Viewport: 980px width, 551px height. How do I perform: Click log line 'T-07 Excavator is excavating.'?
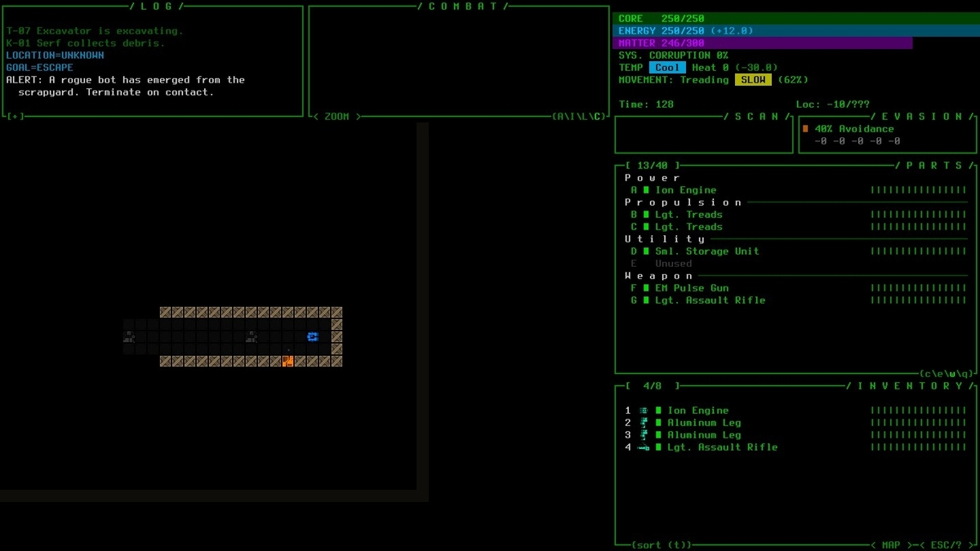(95, 31)
